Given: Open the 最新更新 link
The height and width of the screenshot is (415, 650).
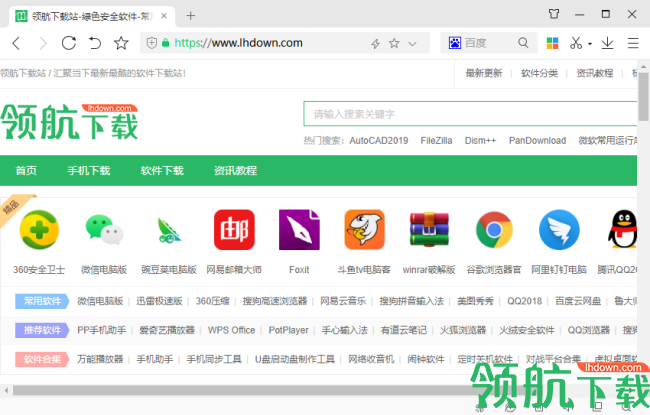Looking at the screenshot, I should (484, 73).
